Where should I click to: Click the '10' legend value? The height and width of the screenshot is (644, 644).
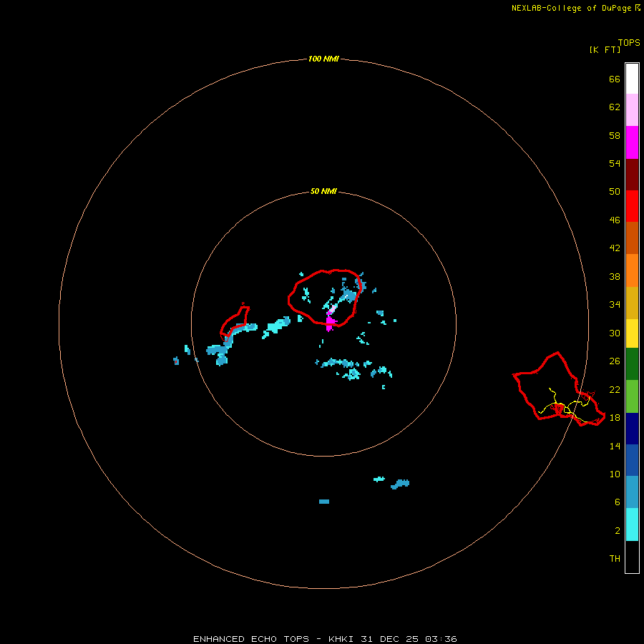tap(615, 474)
